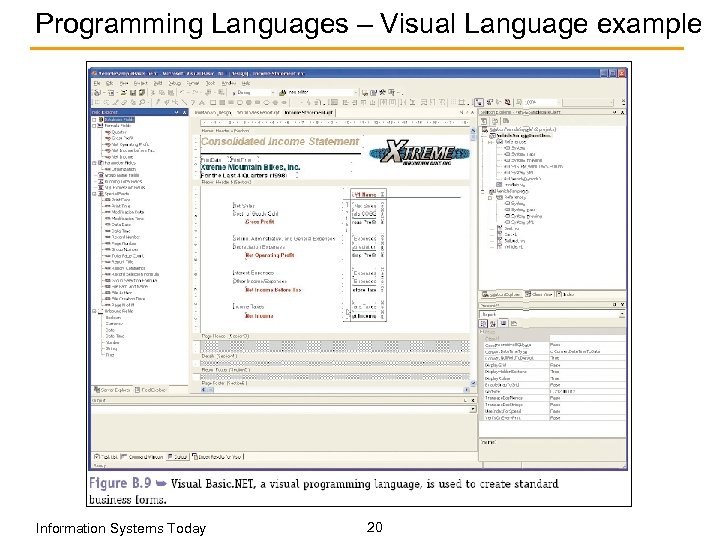Collapse the Unbound Fields node
This screenshot has height=540, width=720.
(x=95, y=311)
